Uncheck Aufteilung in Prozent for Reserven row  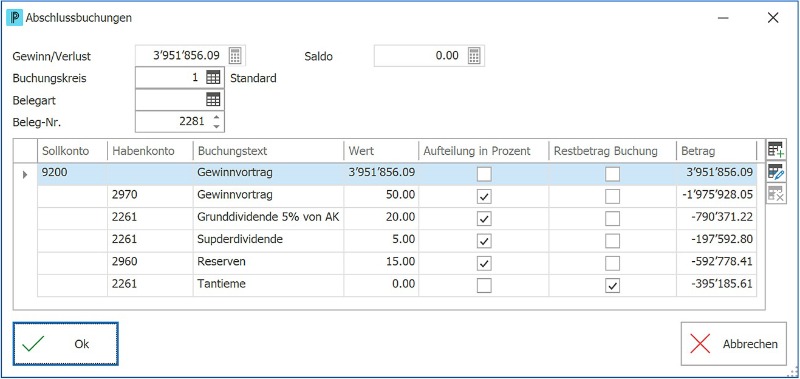point(484,263)
